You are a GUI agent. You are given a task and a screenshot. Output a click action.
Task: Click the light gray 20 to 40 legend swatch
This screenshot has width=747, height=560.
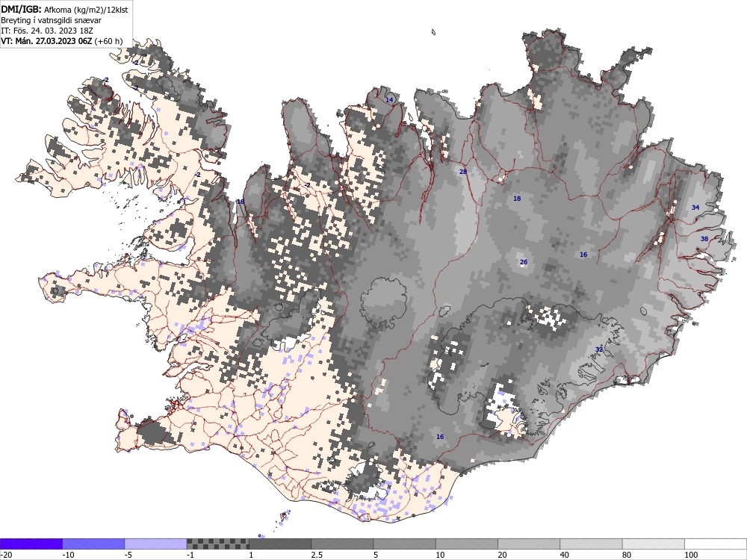[x=529, y=544]
